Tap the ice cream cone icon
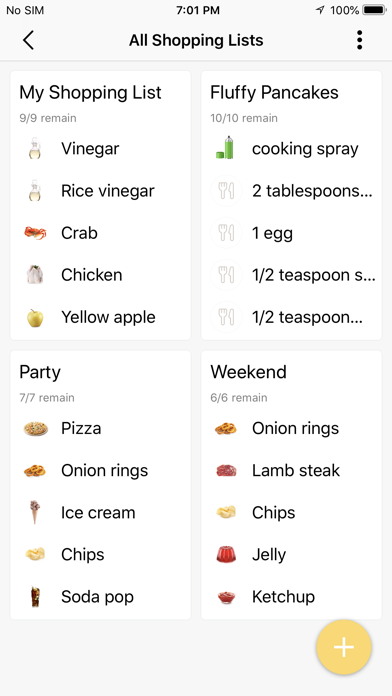 pos(35,512)
